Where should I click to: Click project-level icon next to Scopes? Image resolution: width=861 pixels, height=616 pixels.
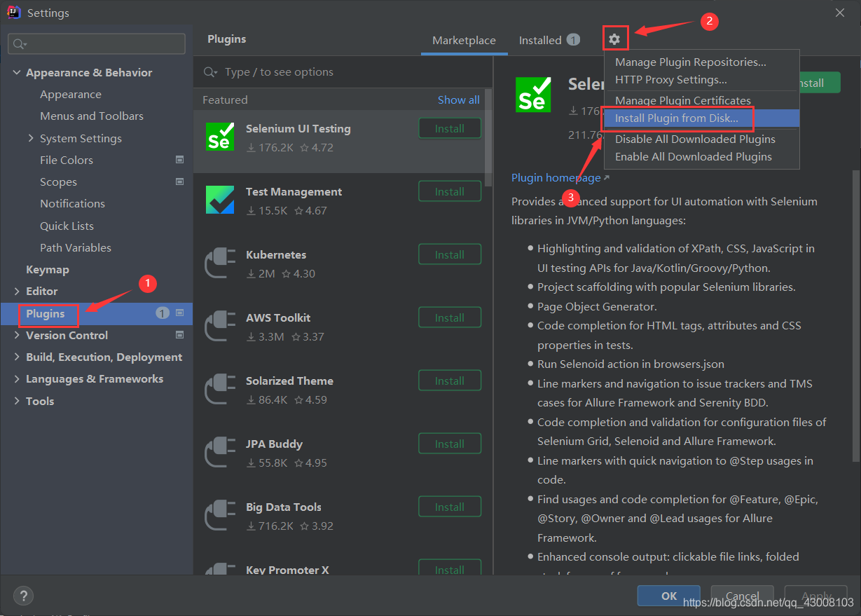179,182
